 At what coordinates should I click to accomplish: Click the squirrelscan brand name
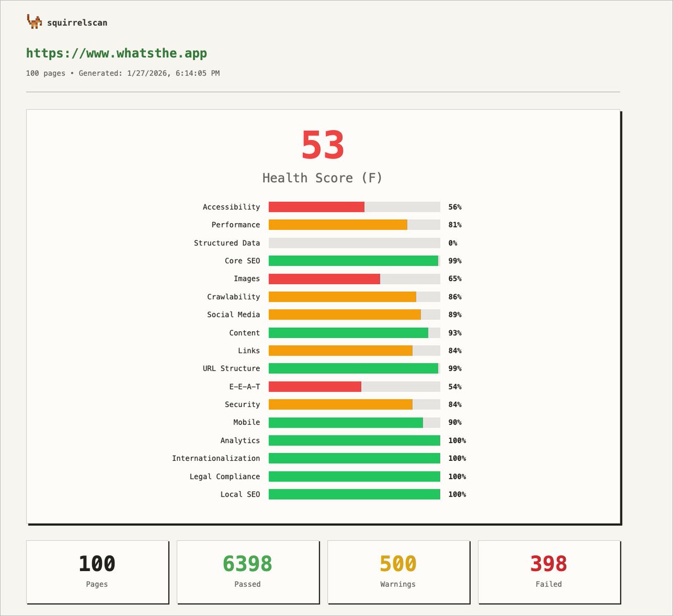pyautogui.click(x=77, y=23)
